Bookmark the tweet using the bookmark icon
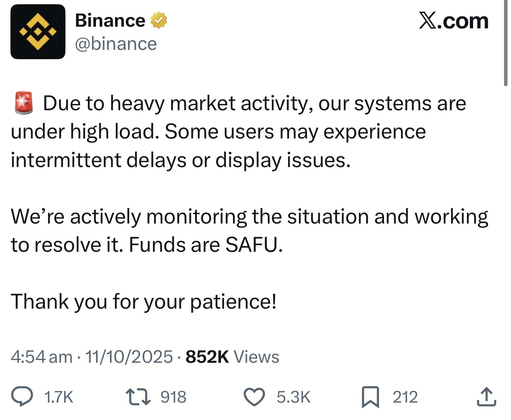The image size is (511, 420). pos(370,397)
